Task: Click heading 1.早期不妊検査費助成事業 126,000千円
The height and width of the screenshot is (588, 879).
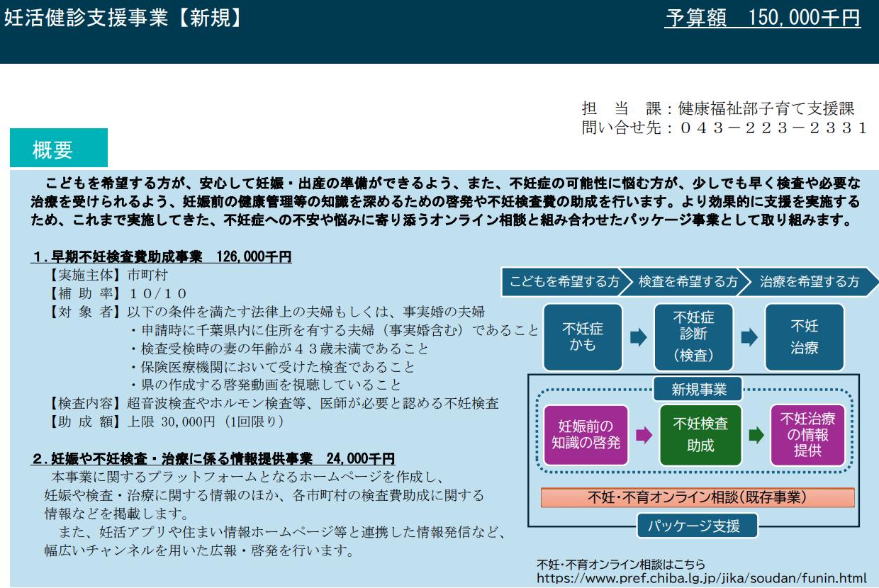Action: pyautogui.click(x=162, y=258)
